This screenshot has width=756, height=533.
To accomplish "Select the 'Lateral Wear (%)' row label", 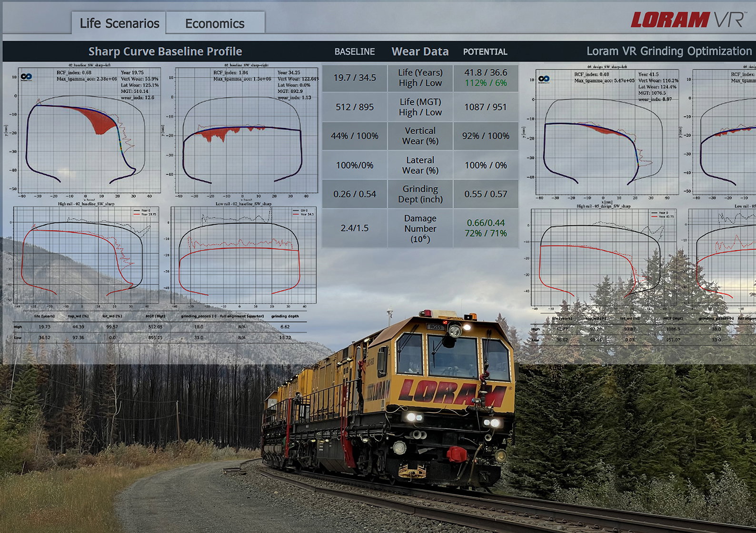I will click(420, 165).
